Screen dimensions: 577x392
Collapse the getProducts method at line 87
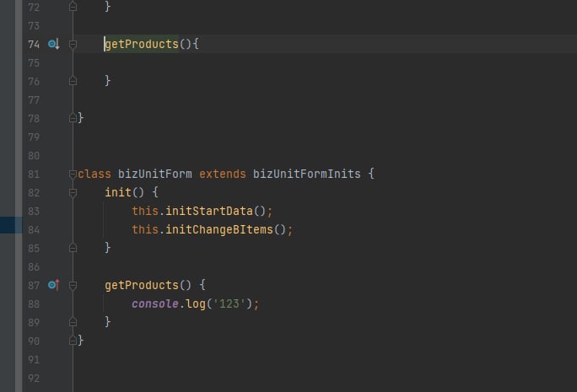coord(73,285)
